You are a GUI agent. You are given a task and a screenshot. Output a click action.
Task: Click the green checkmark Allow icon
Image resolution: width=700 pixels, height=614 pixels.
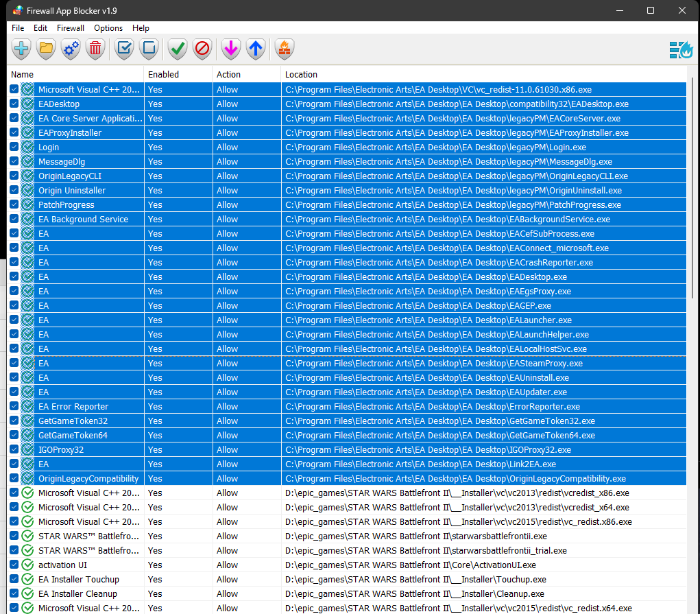pos(178,49)
